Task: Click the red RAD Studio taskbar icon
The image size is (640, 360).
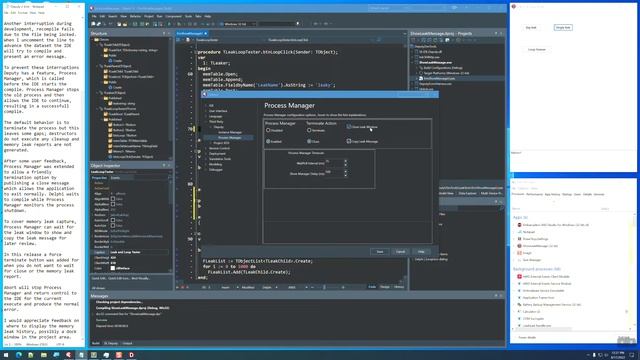Action: coord(69,355)
